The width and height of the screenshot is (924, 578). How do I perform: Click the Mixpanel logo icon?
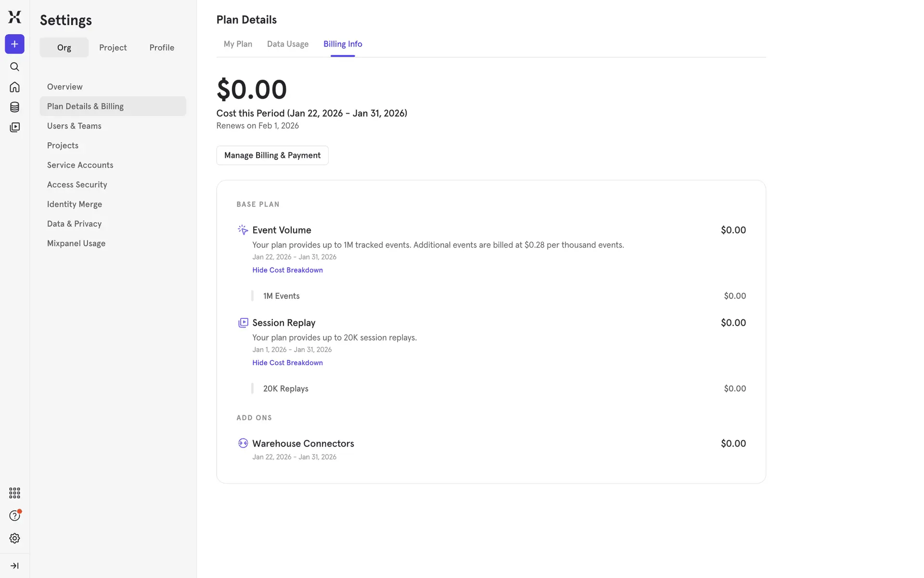(14, 17)
